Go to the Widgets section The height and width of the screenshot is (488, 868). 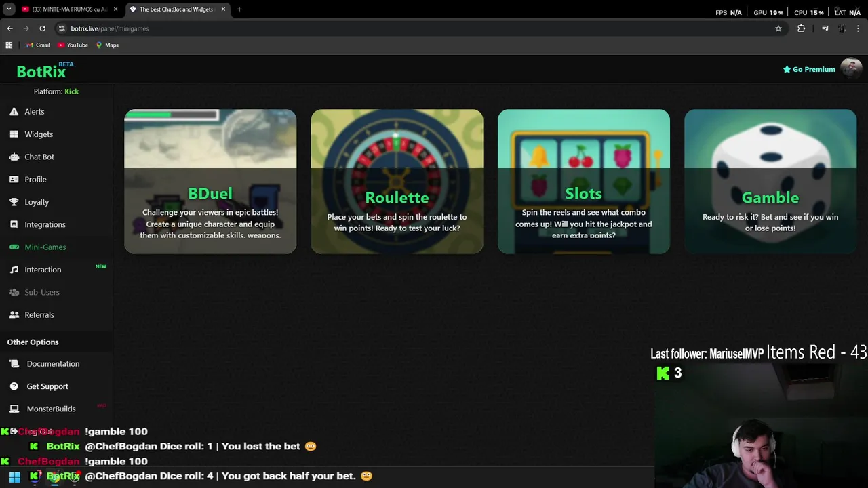click(39, 134)
